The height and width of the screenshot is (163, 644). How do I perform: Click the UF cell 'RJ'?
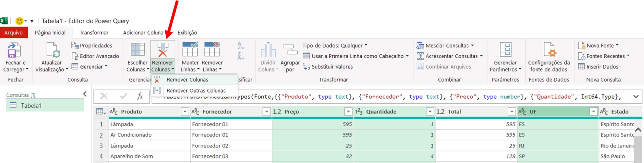click(x=558, y=146)
